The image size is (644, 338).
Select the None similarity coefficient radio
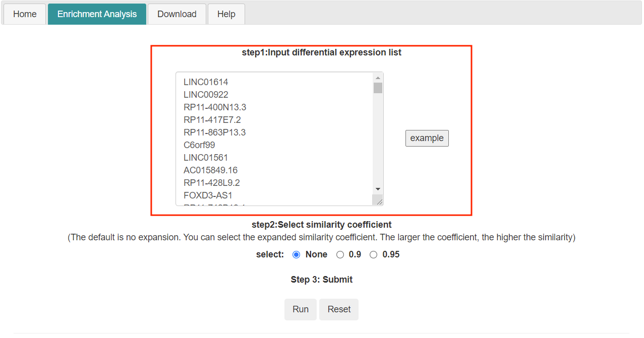point(297,255)
